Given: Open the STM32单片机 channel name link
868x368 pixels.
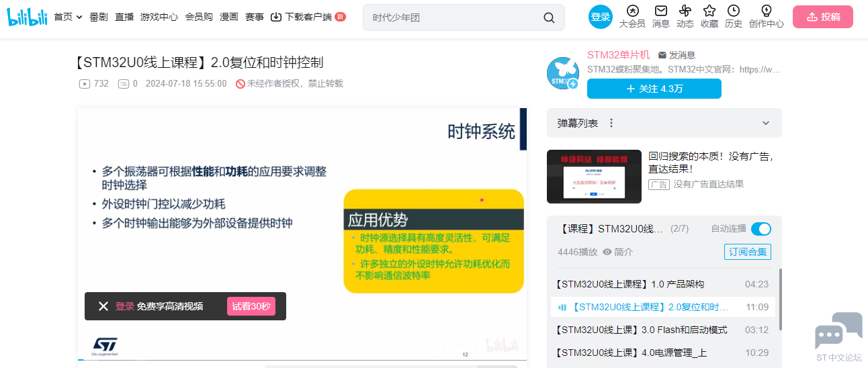Looking at the screenshot, I should pos(619,55).
